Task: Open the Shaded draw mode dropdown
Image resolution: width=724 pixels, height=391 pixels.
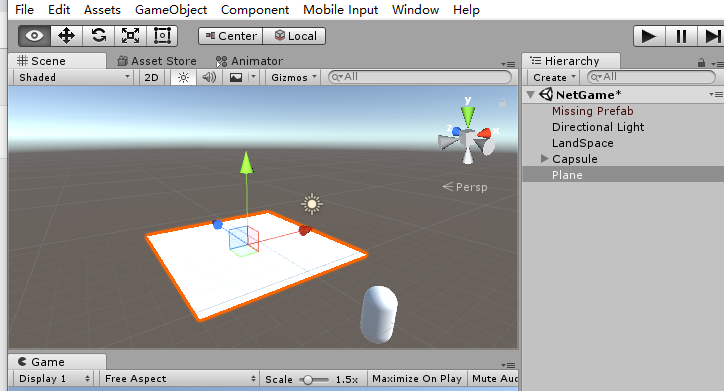Action: pos(73,78)
